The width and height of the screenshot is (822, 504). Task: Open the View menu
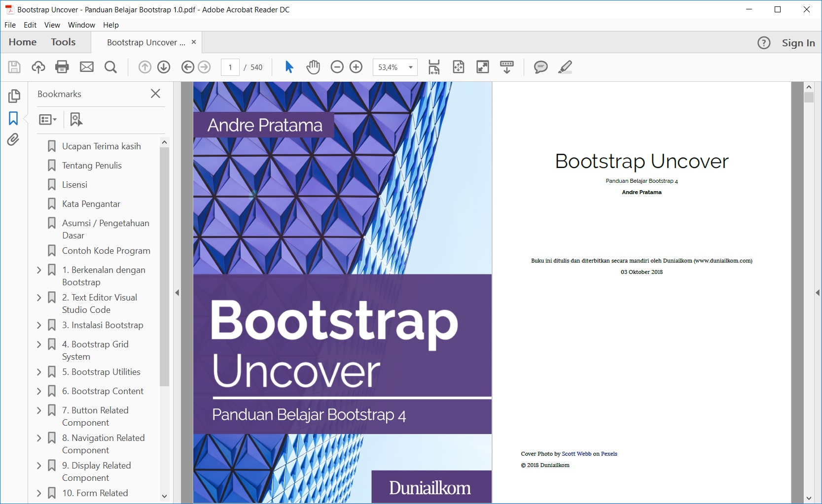52,25
